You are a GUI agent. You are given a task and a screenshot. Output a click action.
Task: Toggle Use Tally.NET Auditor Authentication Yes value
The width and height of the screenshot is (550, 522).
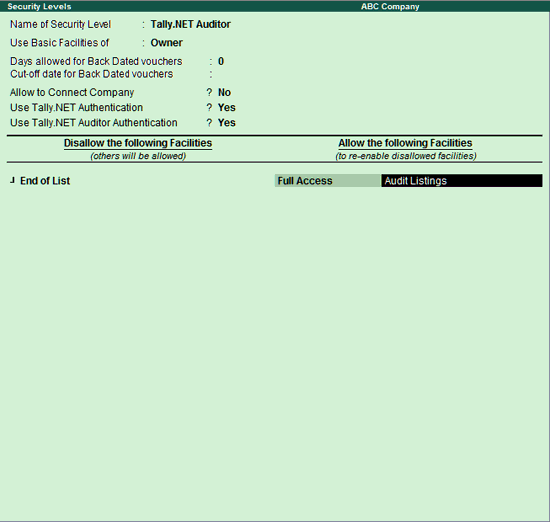point(227,123)
